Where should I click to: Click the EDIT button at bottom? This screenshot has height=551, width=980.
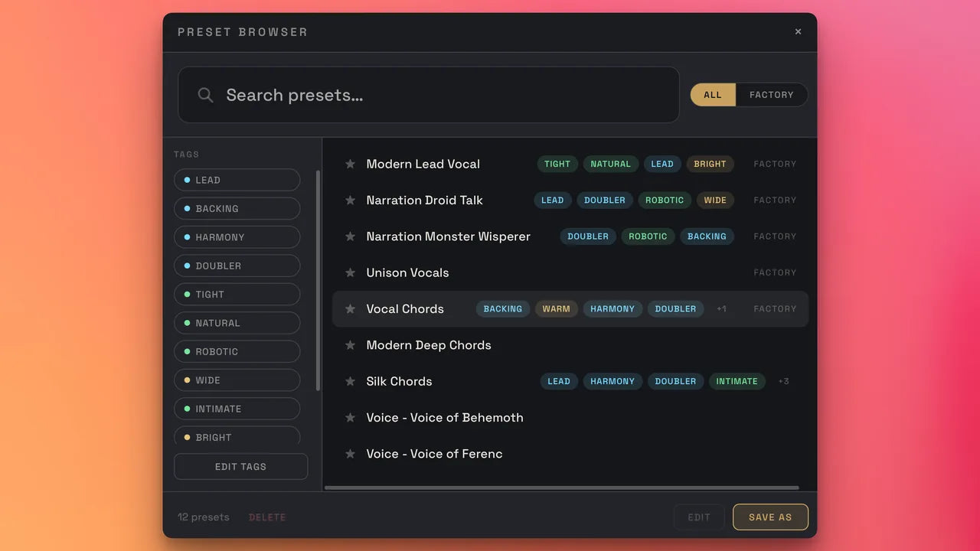[699, 517]
